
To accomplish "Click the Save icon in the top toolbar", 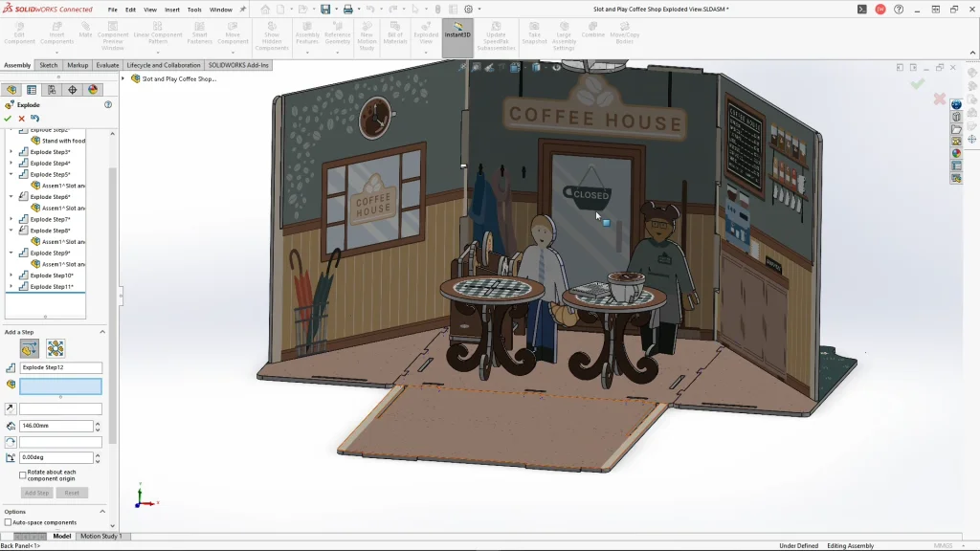I will (325, 10).
